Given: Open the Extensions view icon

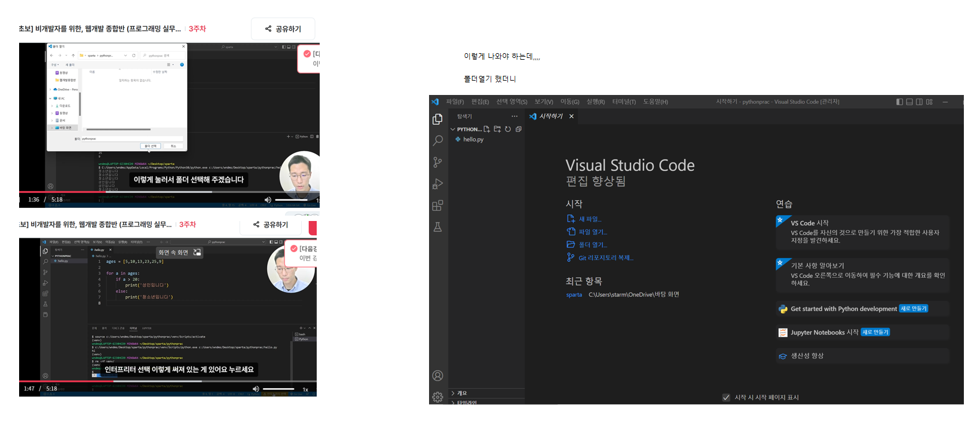Looking at the screenshot, I should coord(437,205).
